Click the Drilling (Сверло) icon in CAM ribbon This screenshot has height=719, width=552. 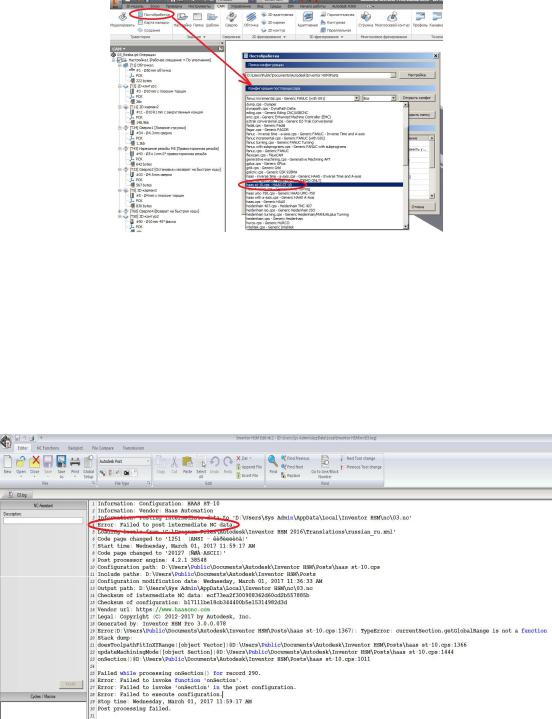pyautogui.click(x=232, y=17)
